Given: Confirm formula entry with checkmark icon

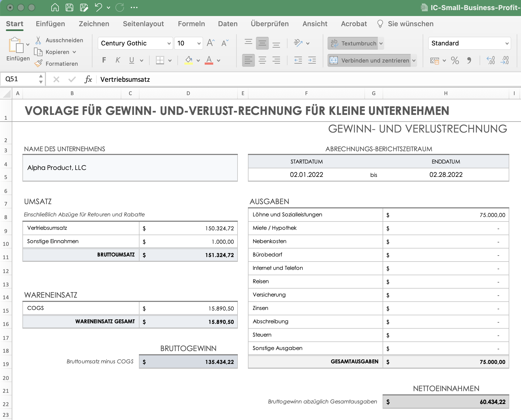Looking at the screenshot, I should click(x=72, y=79).
